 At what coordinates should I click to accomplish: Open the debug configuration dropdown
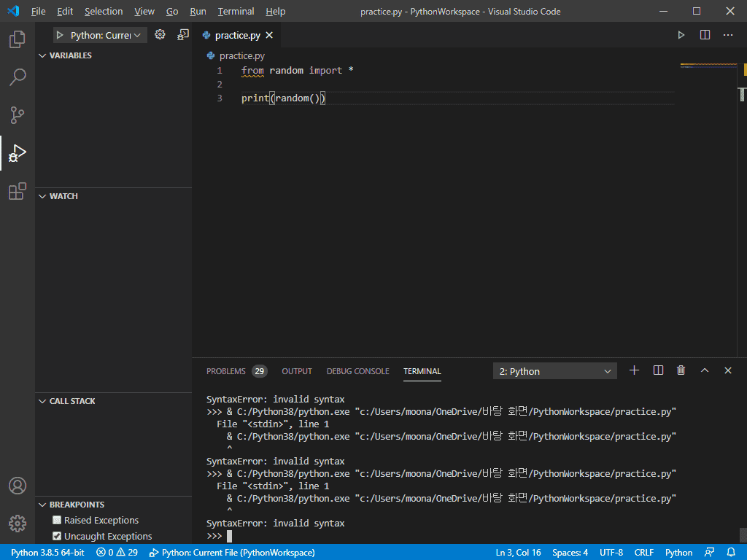pos(101,35)
